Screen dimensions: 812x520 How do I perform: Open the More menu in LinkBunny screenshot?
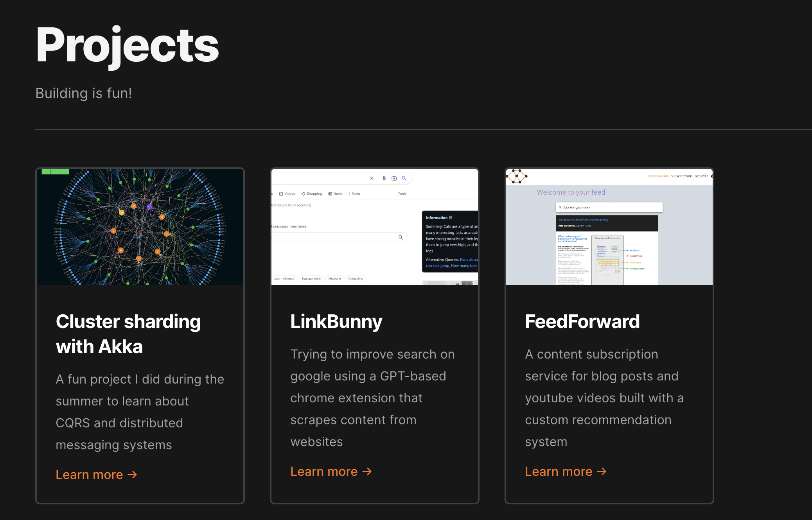354,194
